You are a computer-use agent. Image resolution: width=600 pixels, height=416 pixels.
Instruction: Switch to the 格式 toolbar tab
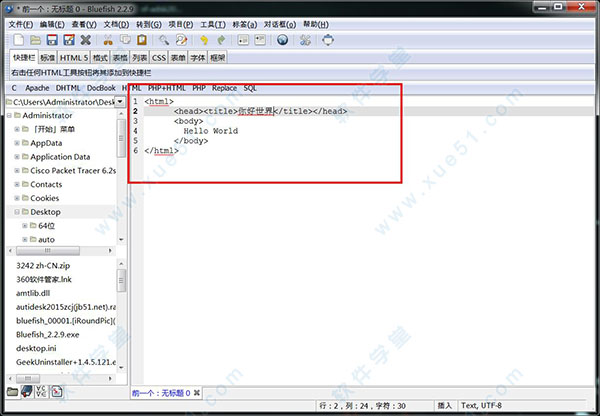100,58
